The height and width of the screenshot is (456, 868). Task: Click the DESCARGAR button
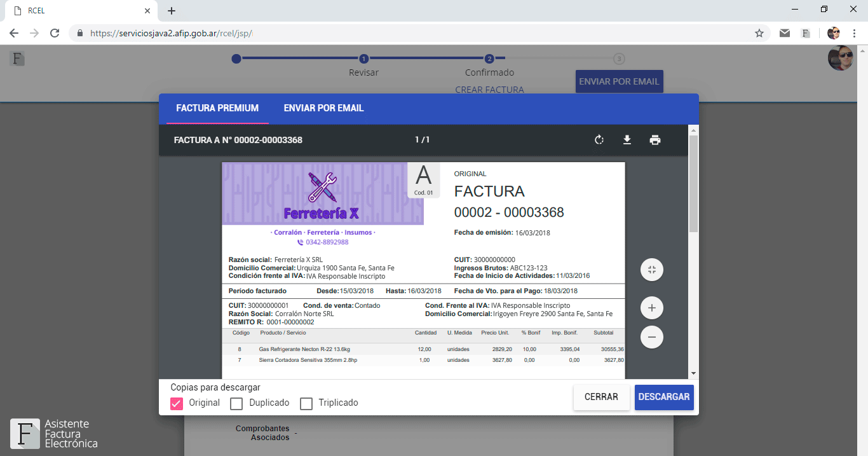(663, 397)
